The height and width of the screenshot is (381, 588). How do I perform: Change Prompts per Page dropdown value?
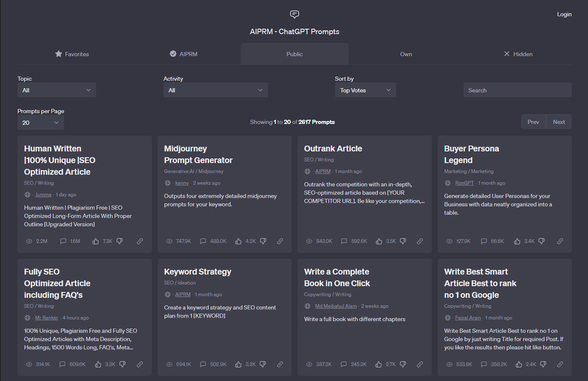coord(41,122)
